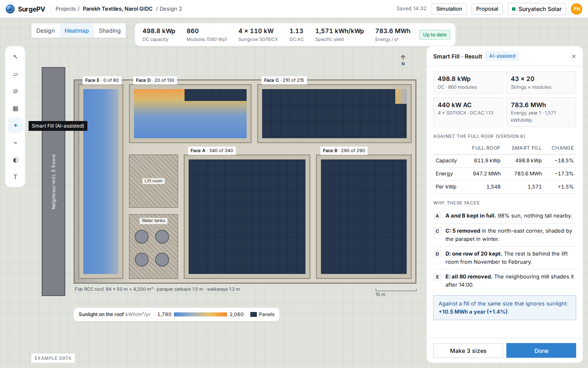
Task: Click the Make 3 sizes button
Action: [468, 351]
